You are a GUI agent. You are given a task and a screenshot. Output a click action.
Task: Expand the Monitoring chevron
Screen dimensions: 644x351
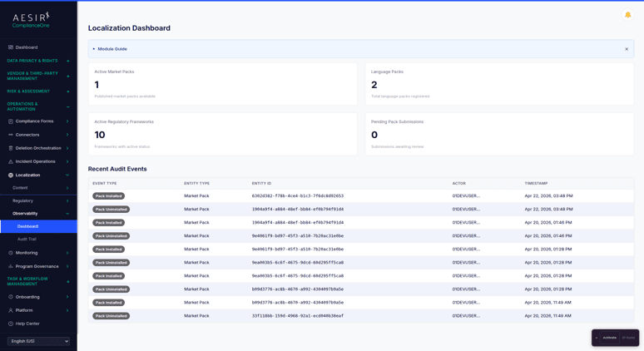tap(67, 253)
